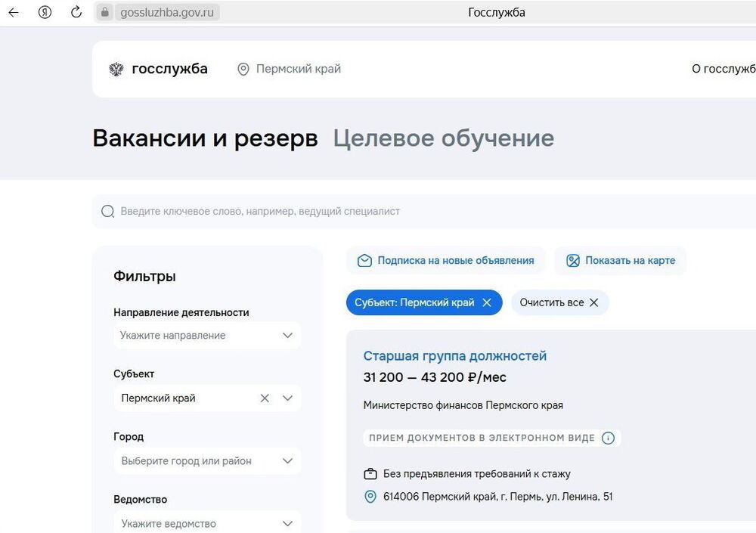Screen dimensions: 756x533
Task: Click the magnifier search icon
Action: [x=108, y=211]
